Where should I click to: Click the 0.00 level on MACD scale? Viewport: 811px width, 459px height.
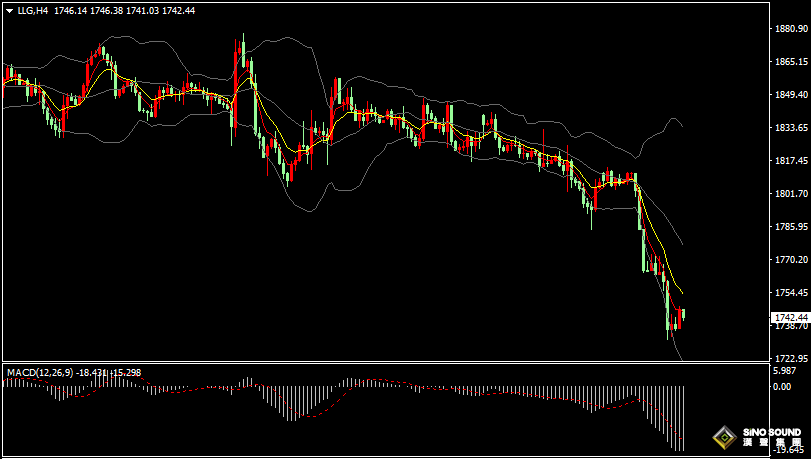782,387
